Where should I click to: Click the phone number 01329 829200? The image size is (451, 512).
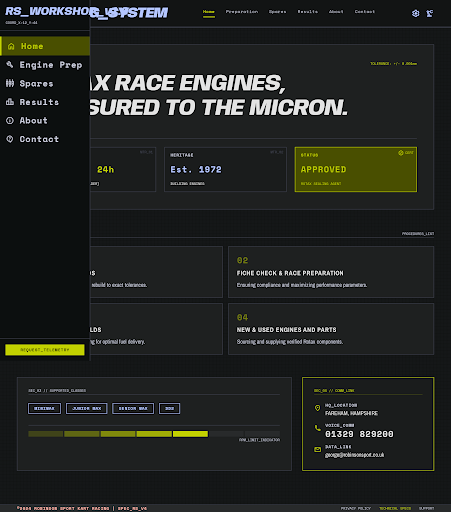click(359, 434)
